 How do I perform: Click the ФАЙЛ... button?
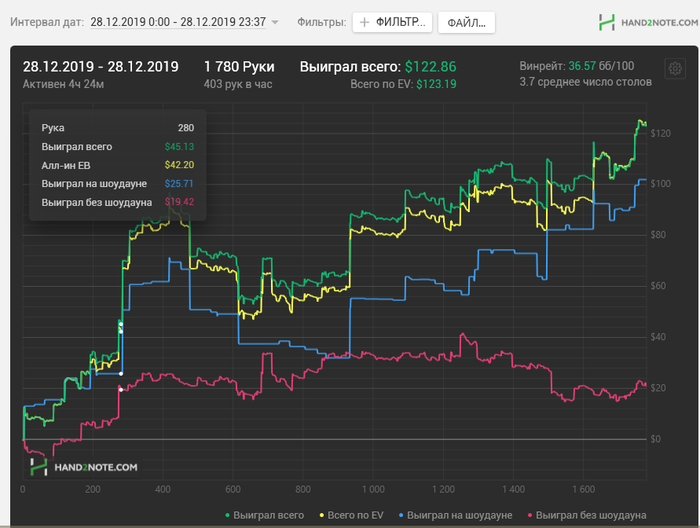click(467, 23)
